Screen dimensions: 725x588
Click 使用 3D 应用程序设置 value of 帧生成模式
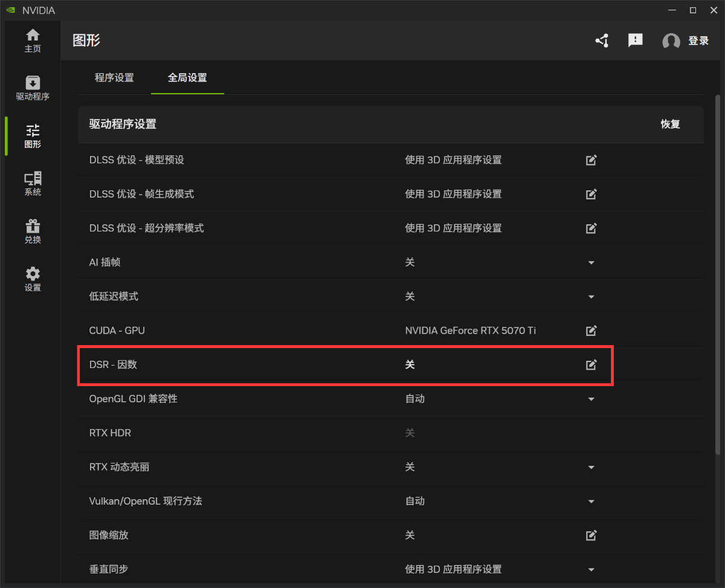[453, 194]
